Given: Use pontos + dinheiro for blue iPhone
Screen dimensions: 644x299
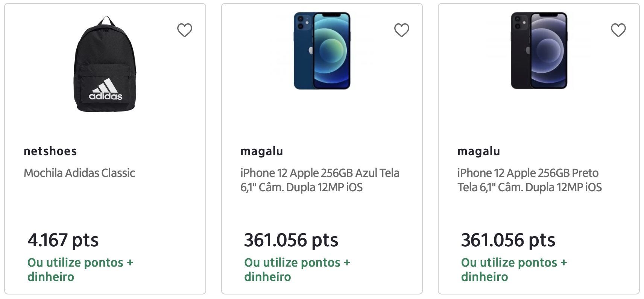Looking at the screenshot, I should (297, 270).
